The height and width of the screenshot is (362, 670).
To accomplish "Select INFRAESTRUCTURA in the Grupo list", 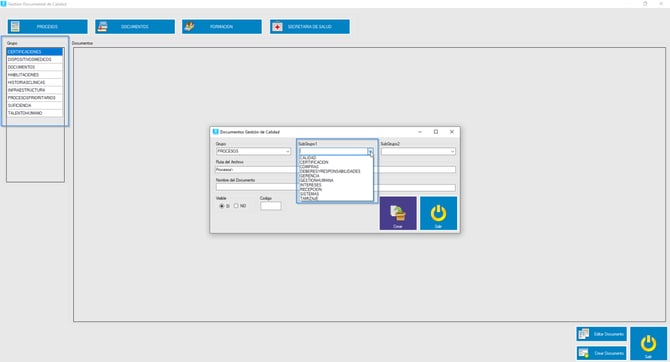I will pyautogui.click(x=35, y=90).
